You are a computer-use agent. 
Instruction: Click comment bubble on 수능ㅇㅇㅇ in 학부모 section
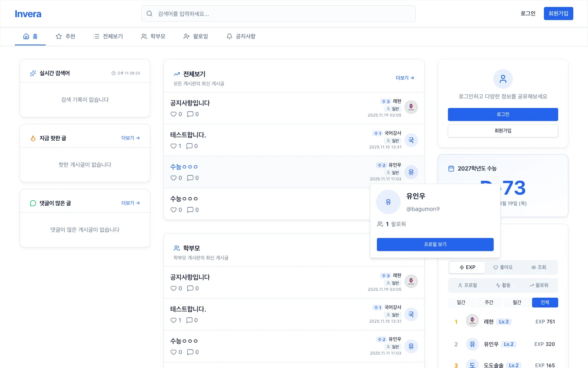190,352
